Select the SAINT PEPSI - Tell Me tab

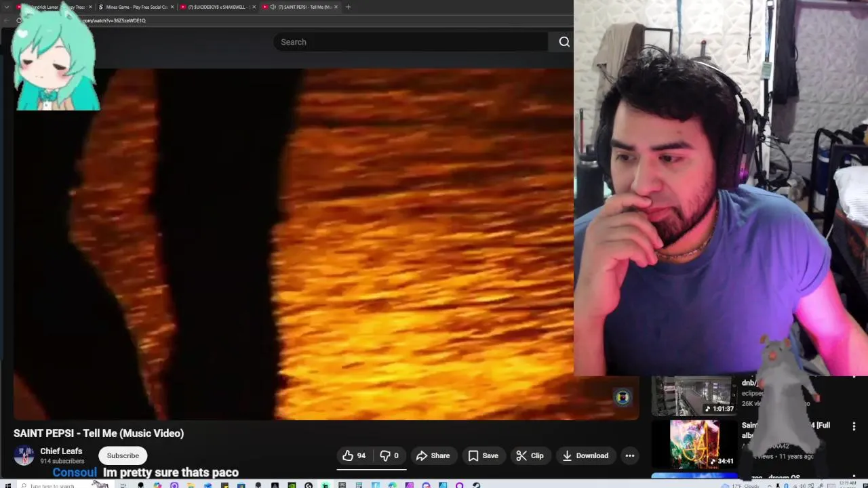click(300, 7)
